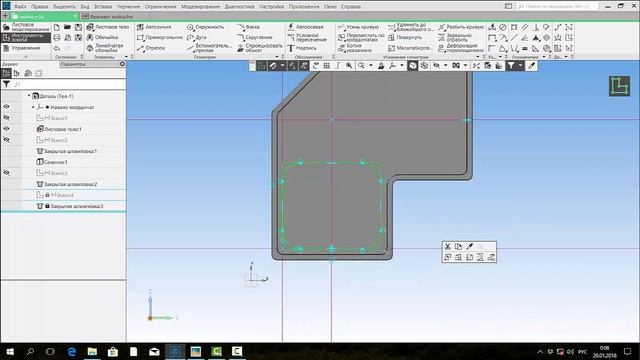The height and width of the screenshot is (360, 640).
Task: Click the save diskette icon
Action: pos(78,27)
